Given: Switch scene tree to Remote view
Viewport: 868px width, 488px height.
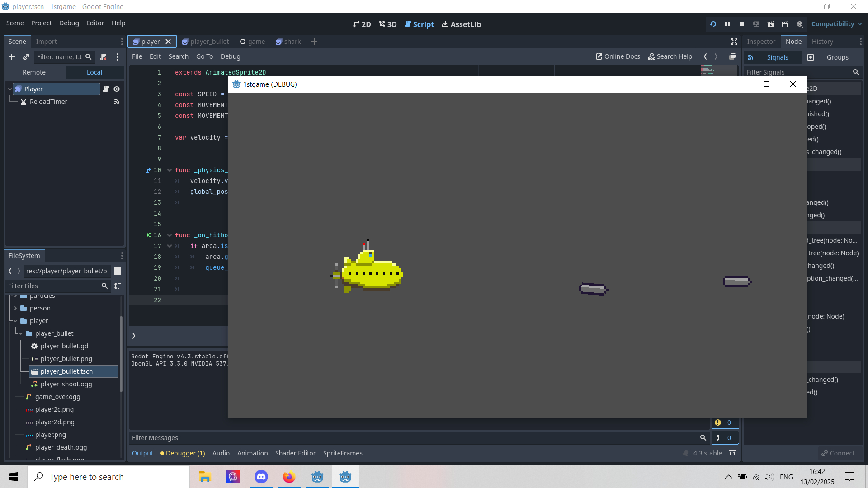Looking at the screenshot, I should point(34,72).
